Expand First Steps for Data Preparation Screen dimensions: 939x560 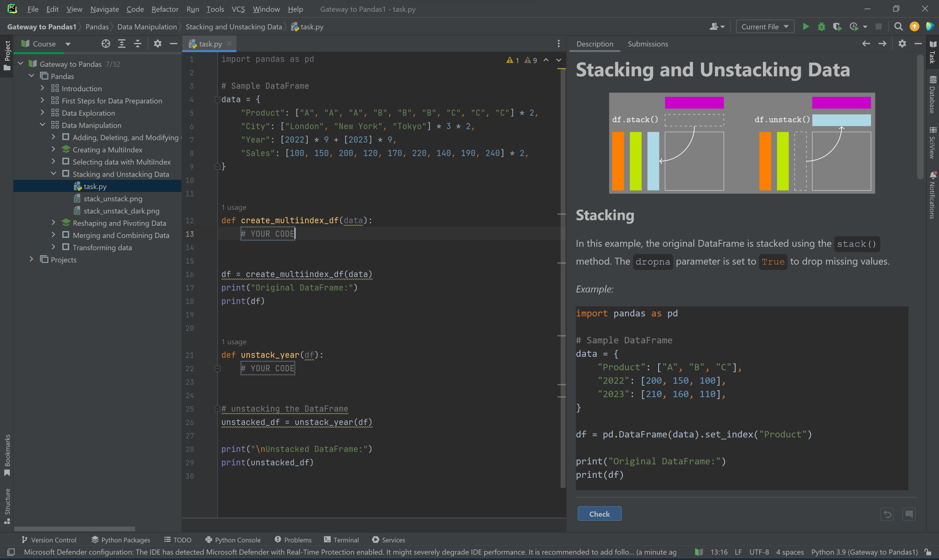point(42,100)
